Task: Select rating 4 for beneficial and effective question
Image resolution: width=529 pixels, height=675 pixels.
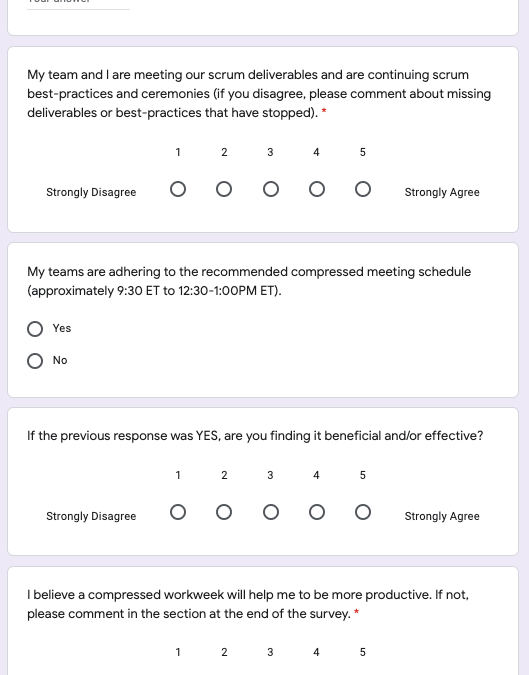Action: (317, 512)
